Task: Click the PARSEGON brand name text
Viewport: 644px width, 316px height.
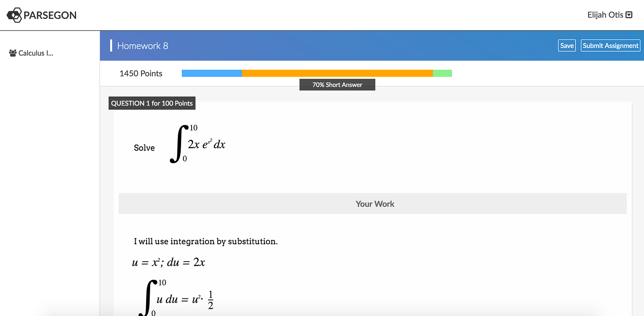Action: coord(50,15)
